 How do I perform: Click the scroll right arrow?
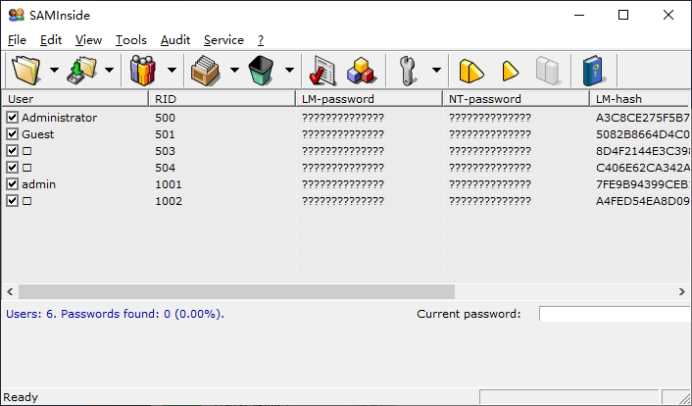682,292
